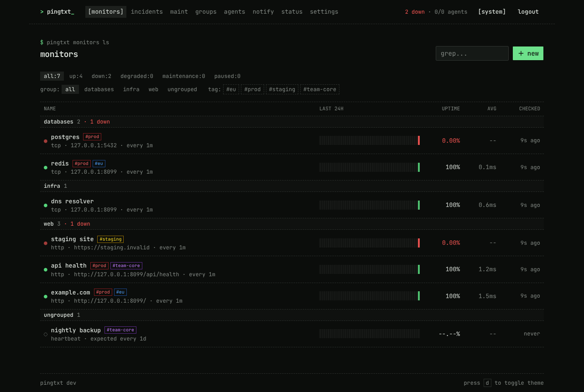Click the logout link
The image size is (584, 392).
[x=528, y=12]
